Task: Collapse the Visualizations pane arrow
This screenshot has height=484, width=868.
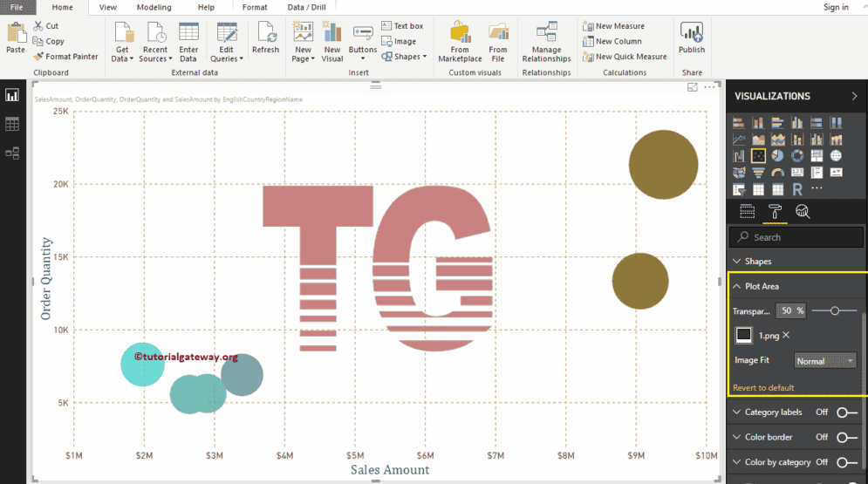Action: coord(854,96)
